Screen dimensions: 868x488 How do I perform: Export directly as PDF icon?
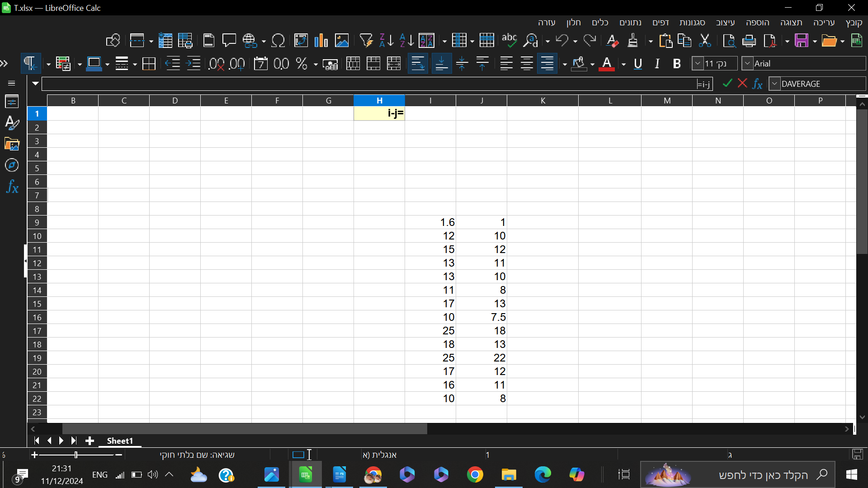(770, 41)
